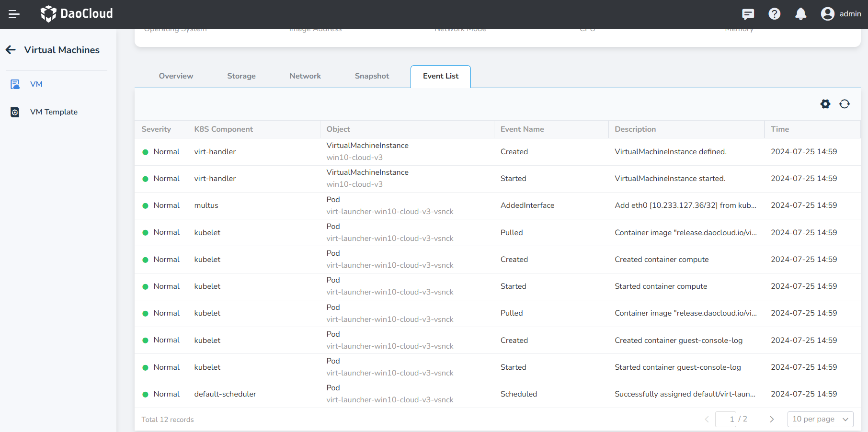Open the help question mark icon
Image resolution: width=868 pixels, height=432 pixels.
click(x=774, y=14)
